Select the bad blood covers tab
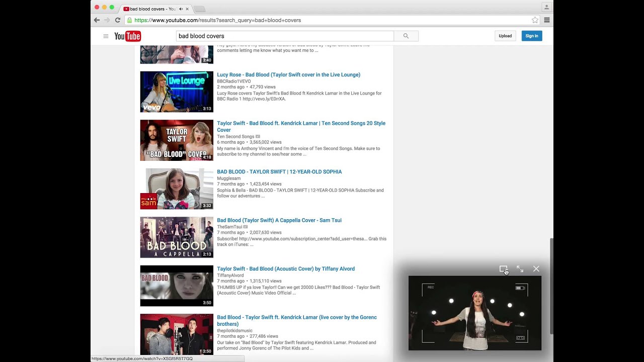The width and height of the screenshot is (644, 362). click(x=156, y=9)
